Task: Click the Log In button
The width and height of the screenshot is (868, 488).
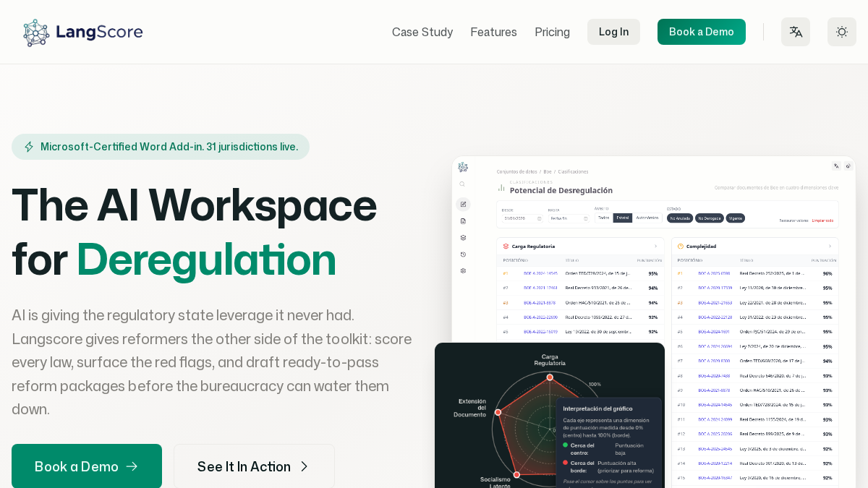Action: point(613,32)
